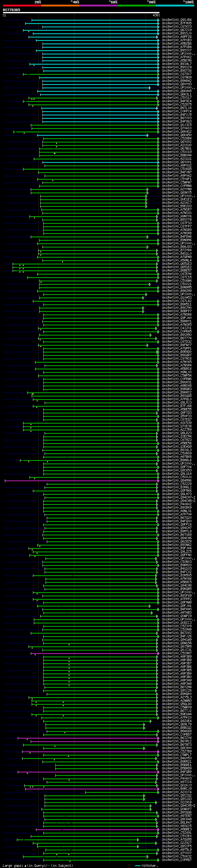This screenshot has height=868, width=197.
Task: Click label UniRef100_Q01KJ3
Action: [177, 785]
